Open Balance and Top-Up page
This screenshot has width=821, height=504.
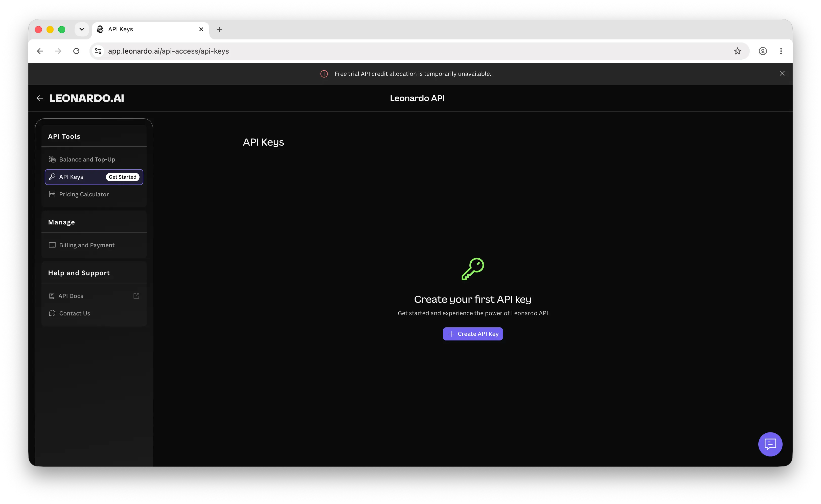pos(94,159)
